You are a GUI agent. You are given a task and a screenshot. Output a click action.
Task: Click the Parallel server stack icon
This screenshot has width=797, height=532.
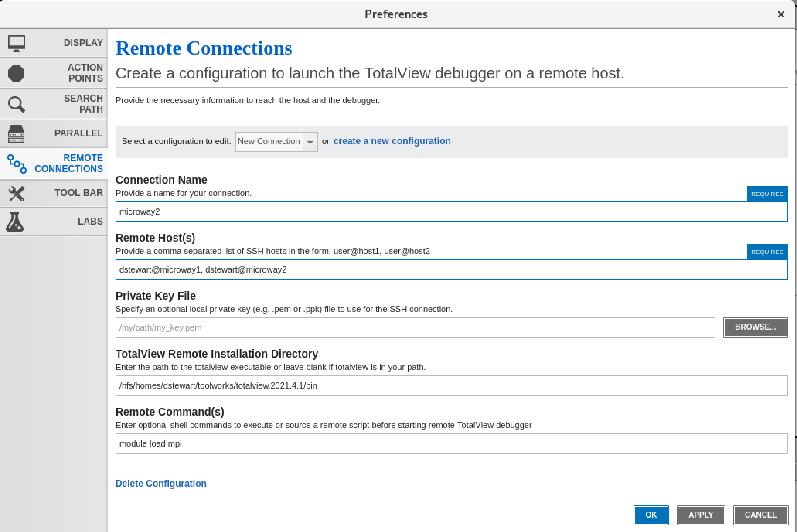pos(16,133)
